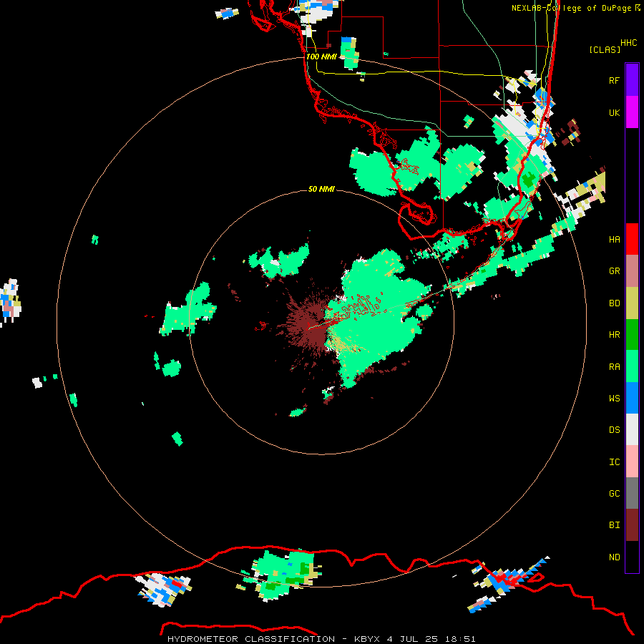The width and height of the screenshot is (644, 644).
Task: Click the ND black legend swatch
Action: (x=632, y=557)
